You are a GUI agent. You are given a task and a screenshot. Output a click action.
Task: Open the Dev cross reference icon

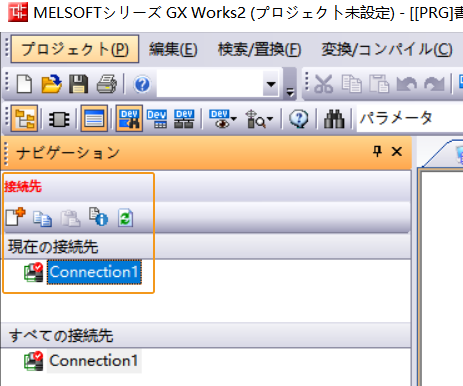[184, 119]
